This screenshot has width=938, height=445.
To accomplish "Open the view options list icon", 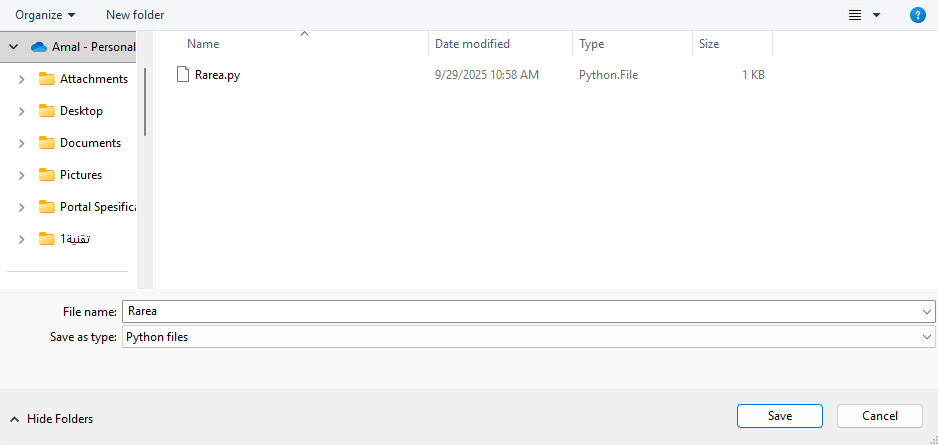I will coord(855,15).
